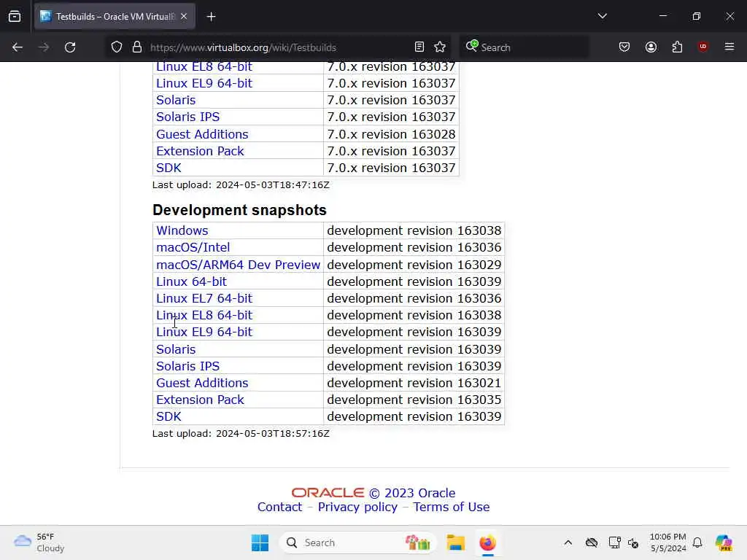747x560 pixels.
Task: Open the Firefox hamburger menu
Action: pos(729,47)
